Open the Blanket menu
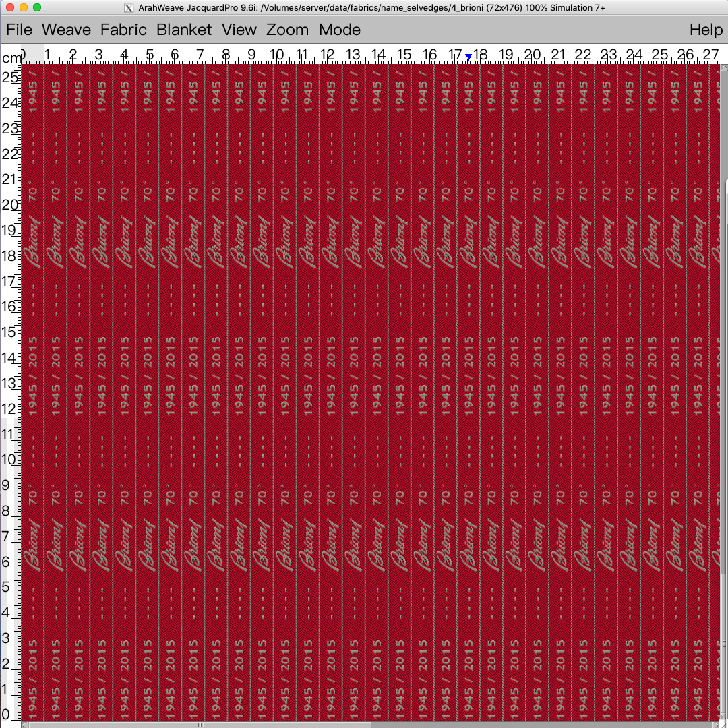 (184, 29)
